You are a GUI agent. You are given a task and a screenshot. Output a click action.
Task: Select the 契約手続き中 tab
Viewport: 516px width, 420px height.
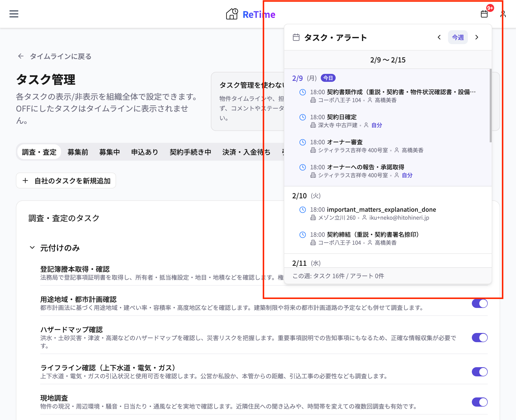coord(191,152)
